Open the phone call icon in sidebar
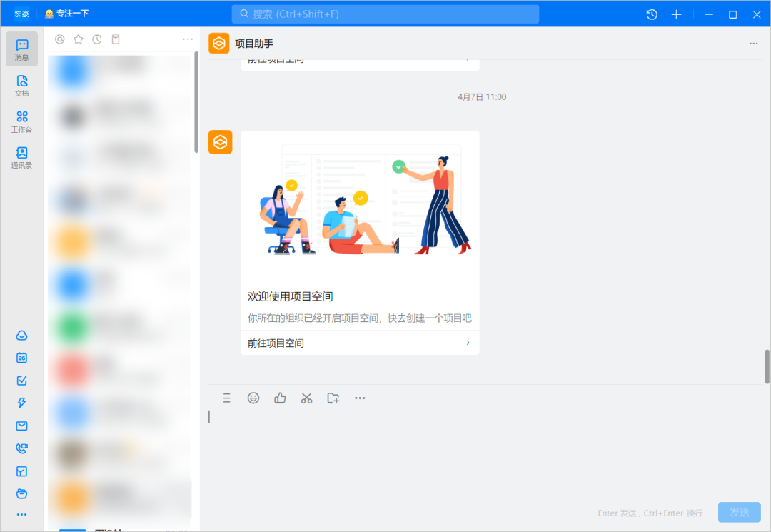 point(21,448)
